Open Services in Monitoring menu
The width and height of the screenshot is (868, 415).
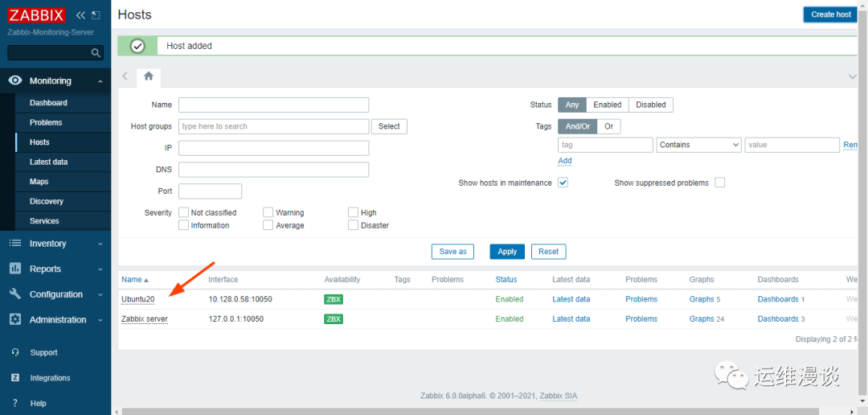(44, 221)
